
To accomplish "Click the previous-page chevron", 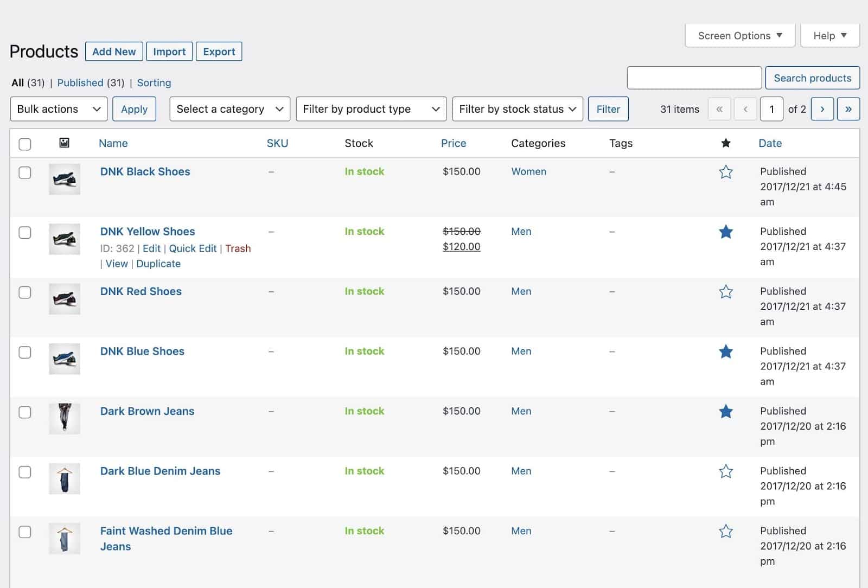I will (x=745, y=109).
